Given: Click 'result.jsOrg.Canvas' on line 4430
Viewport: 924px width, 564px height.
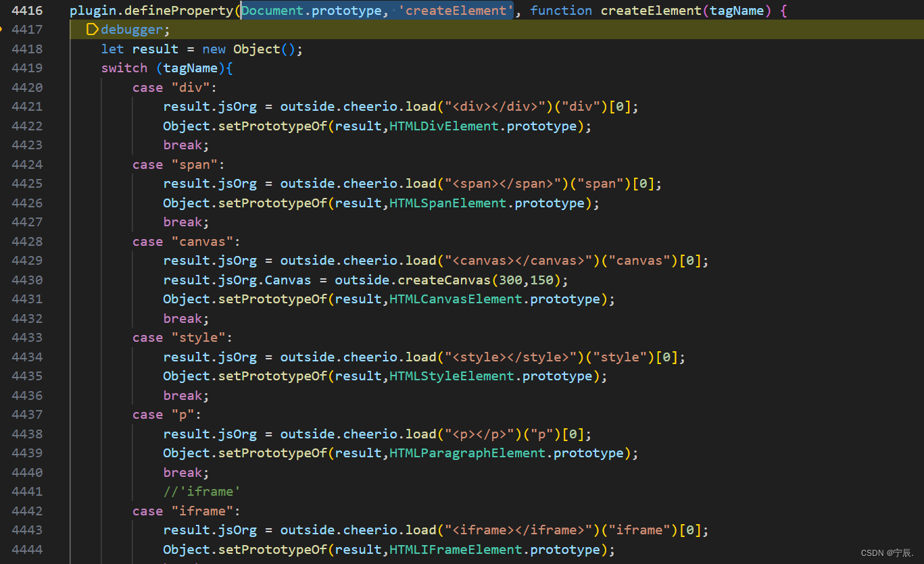Looking at the screenshot, I should point(237,280).
